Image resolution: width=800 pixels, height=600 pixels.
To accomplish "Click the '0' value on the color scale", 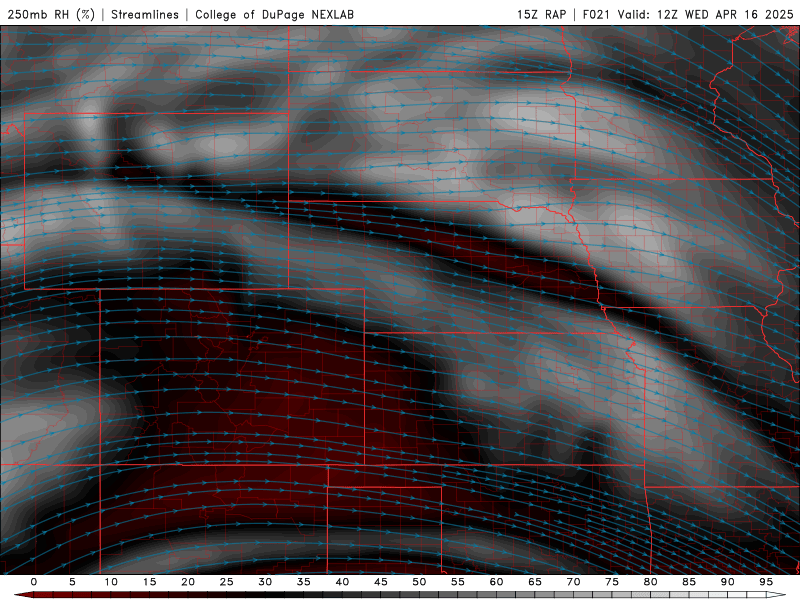I will (x=34, y=582).
